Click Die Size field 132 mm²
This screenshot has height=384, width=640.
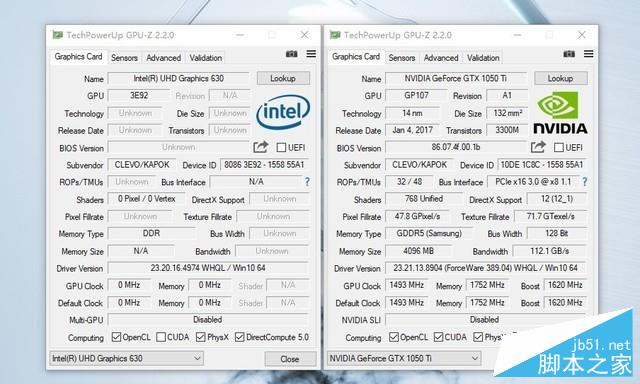507,113
